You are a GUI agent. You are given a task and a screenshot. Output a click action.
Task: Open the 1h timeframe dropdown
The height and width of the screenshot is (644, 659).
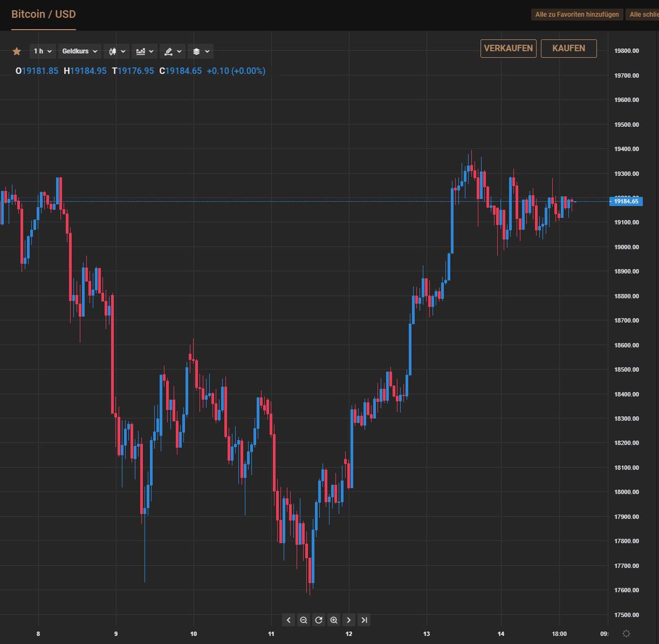[x=42, y=51]
